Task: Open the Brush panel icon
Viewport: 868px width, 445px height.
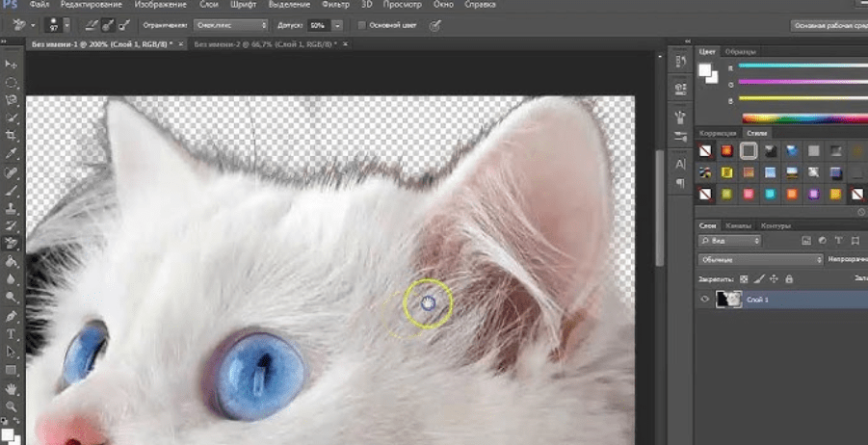Action: pyautogui.click(x=680, y=136)
